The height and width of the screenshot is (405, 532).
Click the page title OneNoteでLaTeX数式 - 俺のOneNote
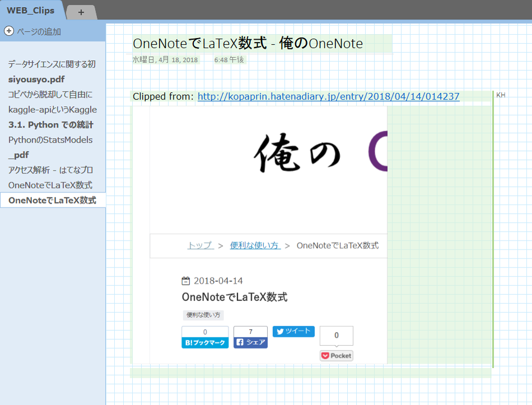[x=248, y=44]
